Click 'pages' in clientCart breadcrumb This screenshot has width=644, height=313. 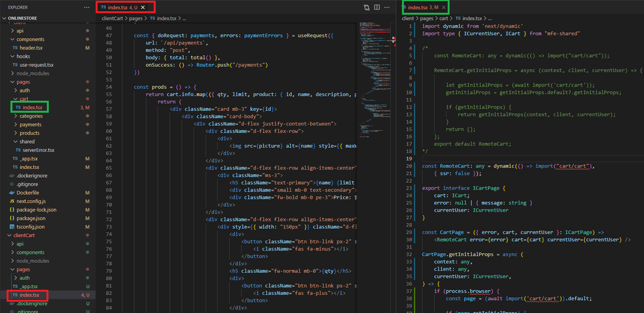click(135, 18)
